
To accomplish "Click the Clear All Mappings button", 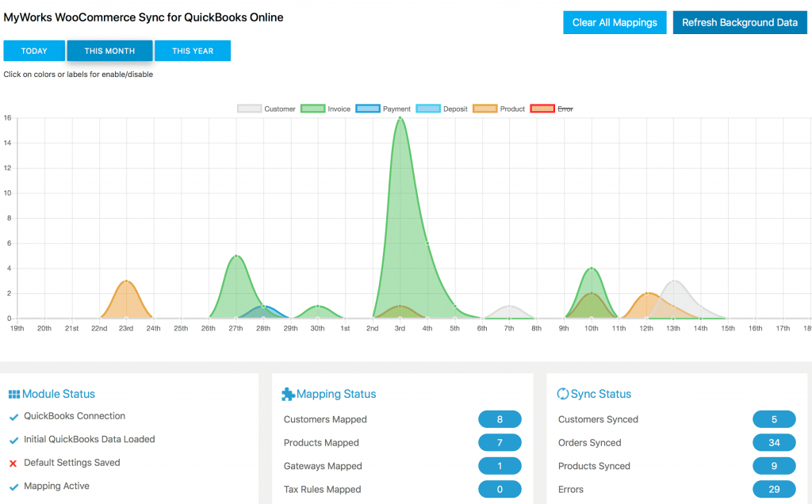I will [x=615, y=22].
